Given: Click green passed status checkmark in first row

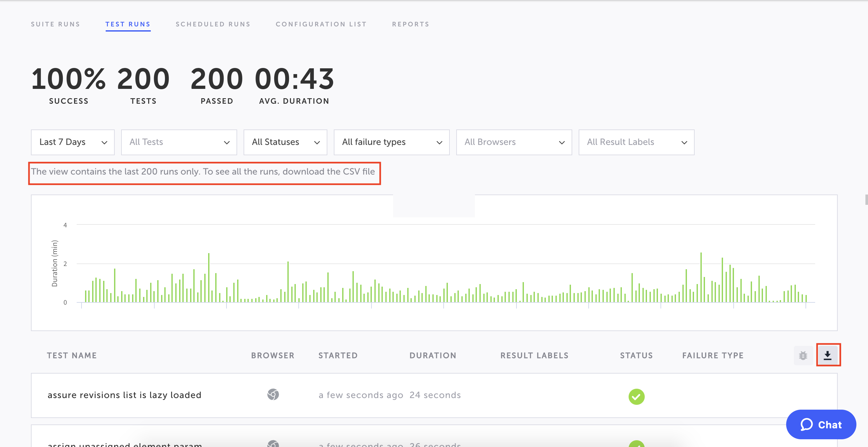Looking at the screenshot, I should point(636,396).
